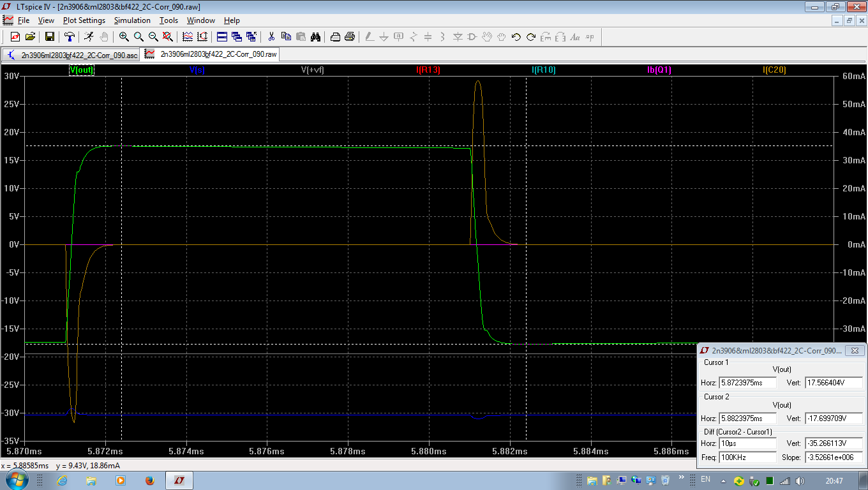
Task: Open the Simulation menu
Action: pos(132,20)
